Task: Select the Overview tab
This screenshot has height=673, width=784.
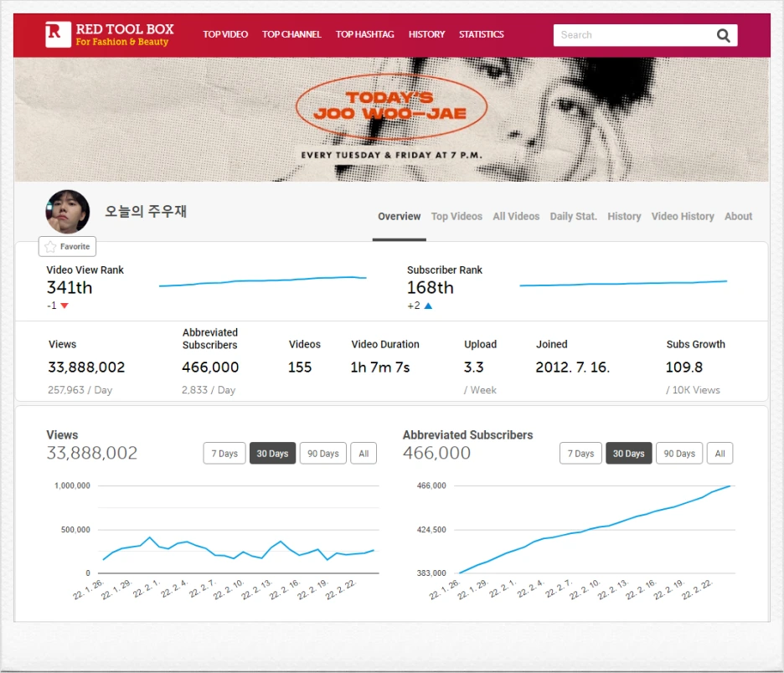Action: tap(399, 216)
